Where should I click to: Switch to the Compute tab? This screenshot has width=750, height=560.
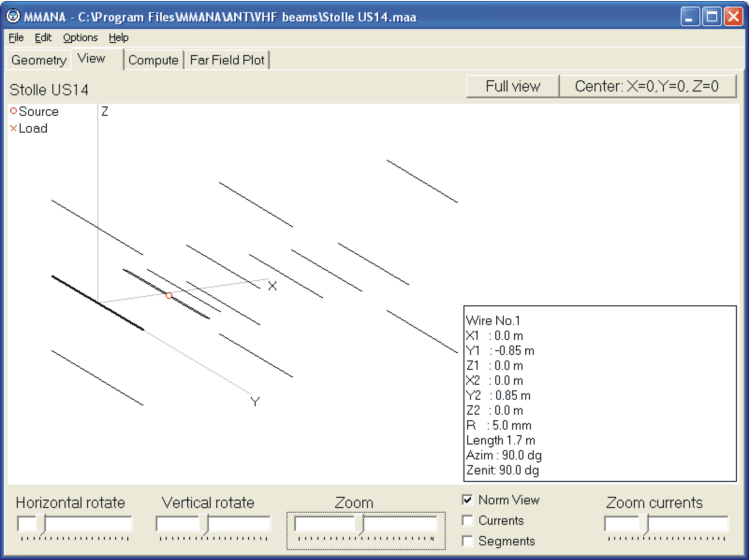153,60
